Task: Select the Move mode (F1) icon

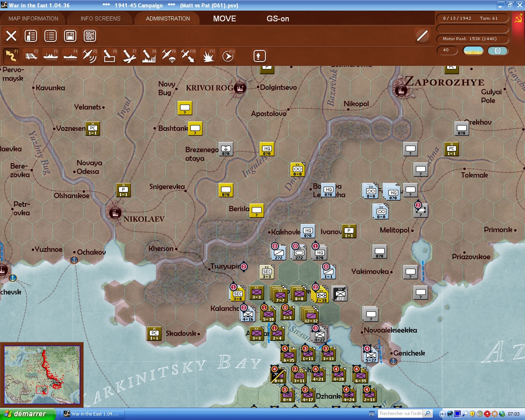Action: click(11, 56)
